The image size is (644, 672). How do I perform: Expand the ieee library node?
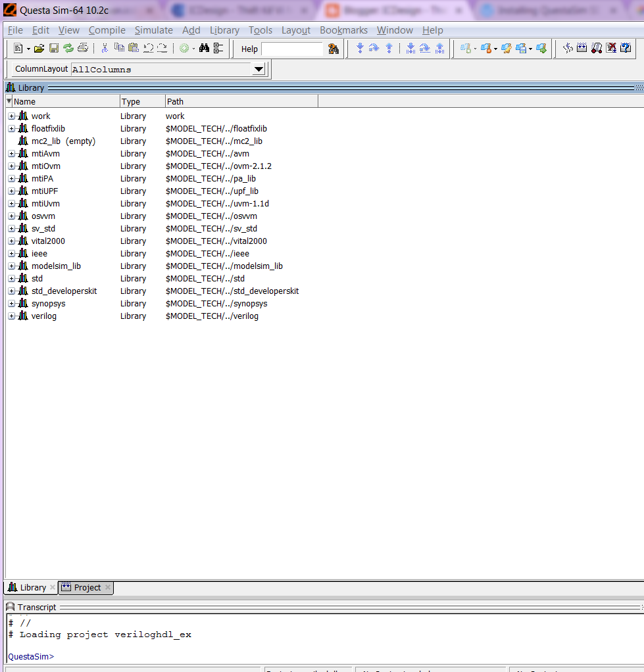pyautogui.click(x=12, y=254)
